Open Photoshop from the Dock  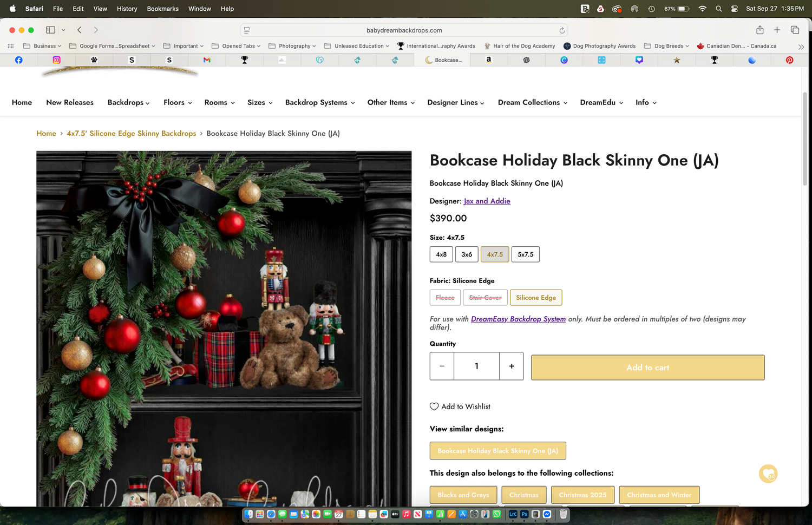pyautogui.click(x=524, y=514)
